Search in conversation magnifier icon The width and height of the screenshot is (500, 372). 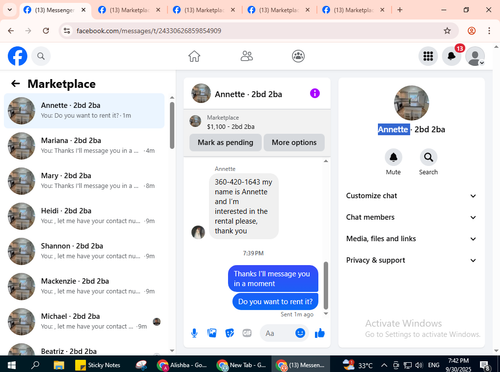pos(428,157)
